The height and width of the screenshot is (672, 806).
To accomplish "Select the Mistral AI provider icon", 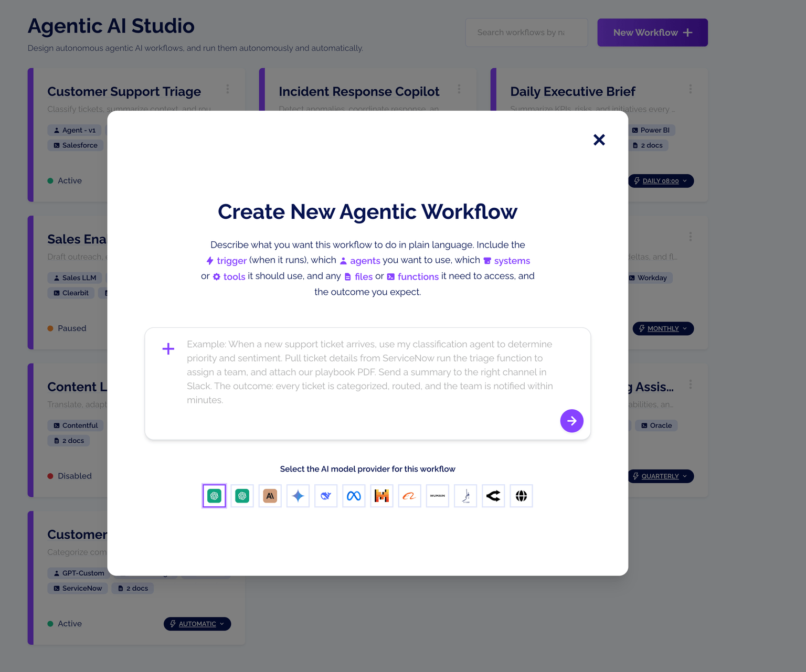I will coord(381,496).
